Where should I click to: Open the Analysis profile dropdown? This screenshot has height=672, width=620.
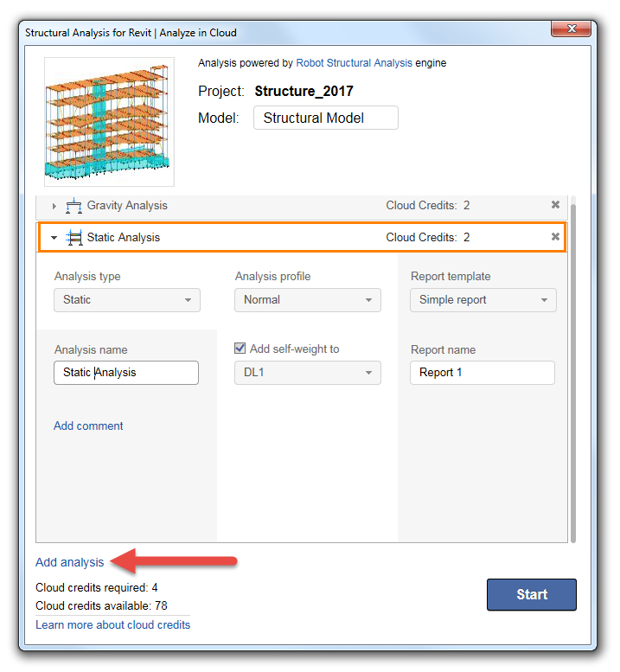click(x=308, y=300)
